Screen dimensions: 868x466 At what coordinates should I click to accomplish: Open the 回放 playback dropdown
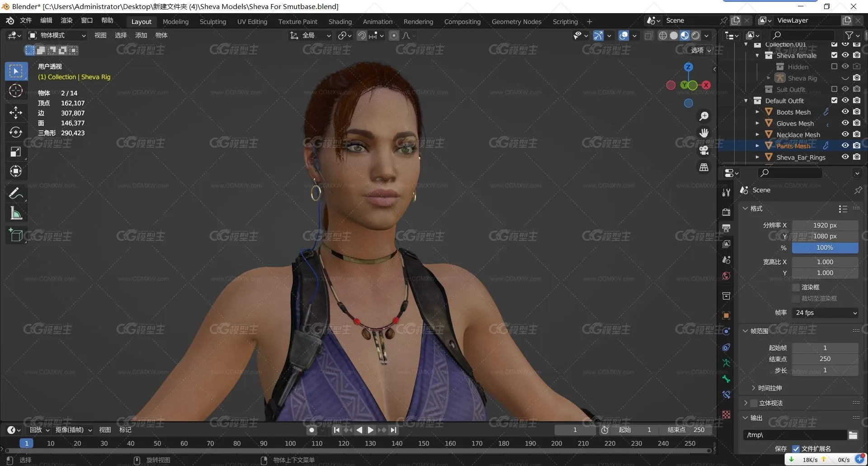[x=39, y=430]
